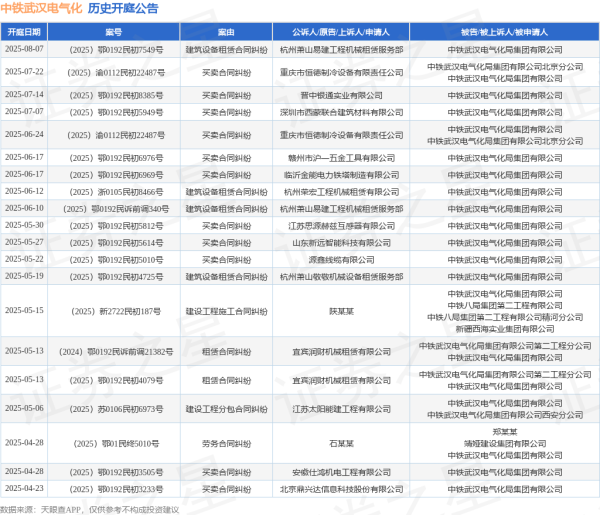Click the 劳务合同纠纷 cause cell

226,444
